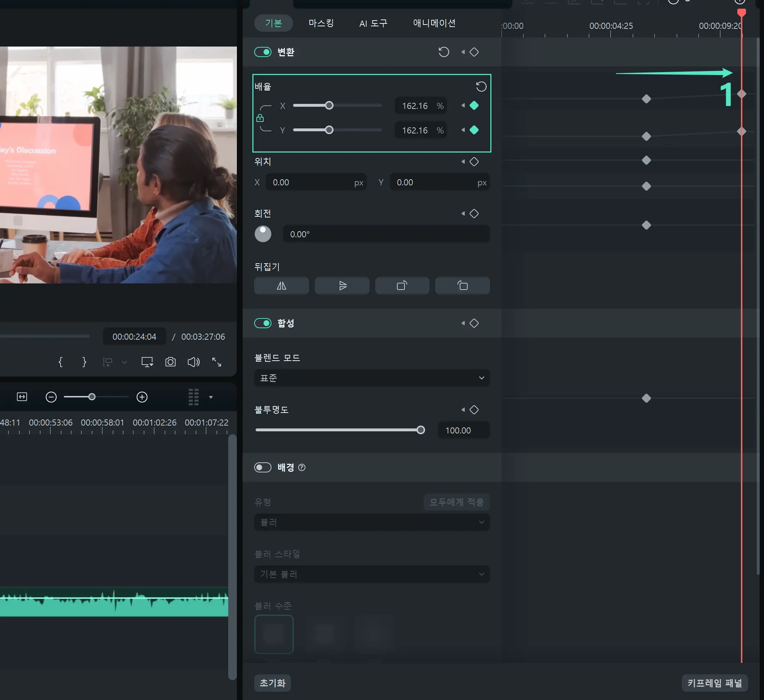764x700 pixels.
Task: Mark in point with left brace
Action: click(61, 362)
